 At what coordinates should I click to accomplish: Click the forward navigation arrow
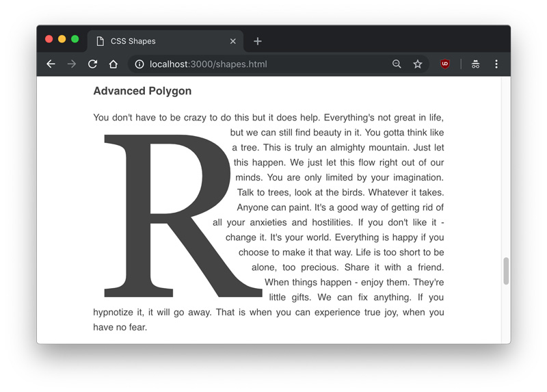coord(72,64)
